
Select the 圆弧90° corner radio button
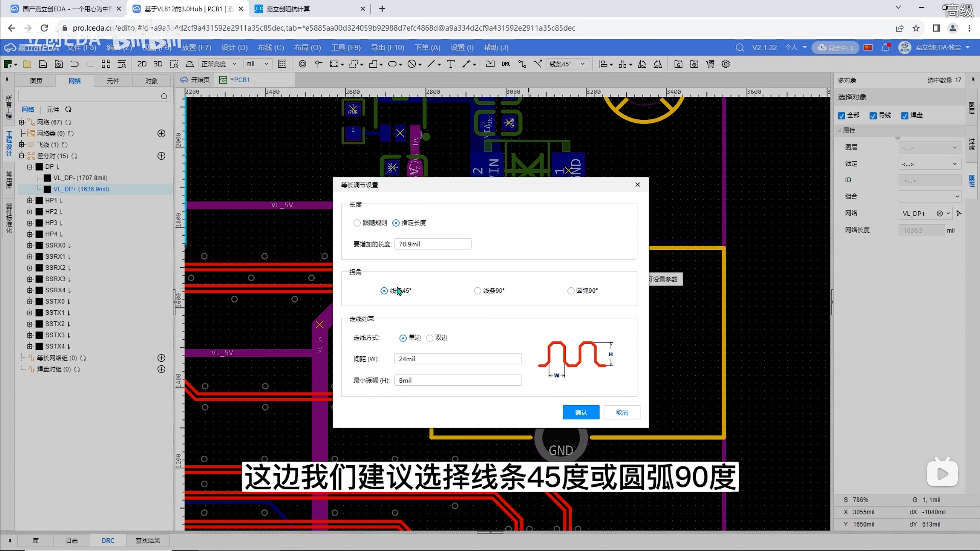click(571, 291)
